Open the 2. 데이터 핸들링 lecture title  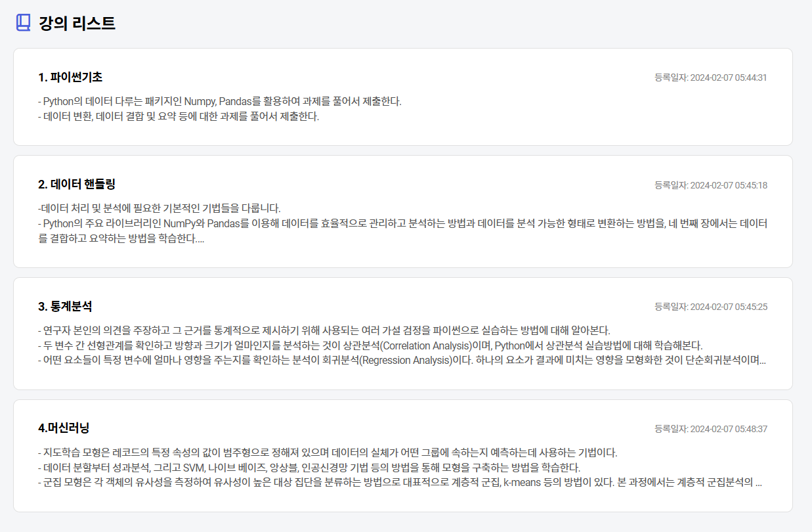point(77,184)
